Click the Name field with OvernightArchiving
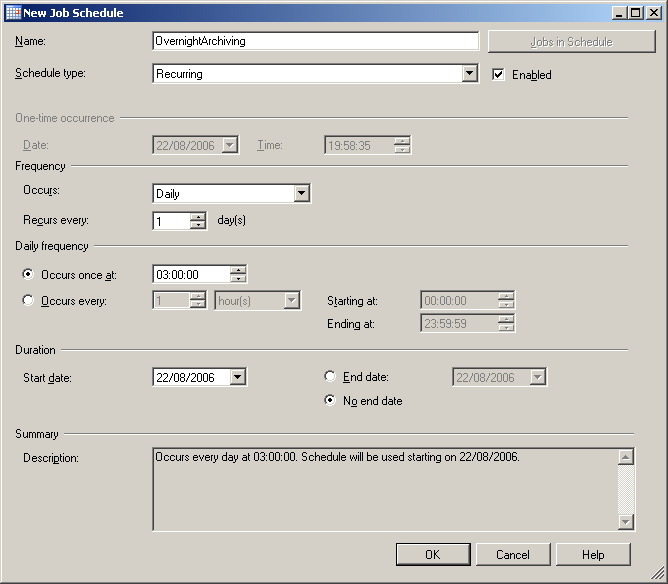 [315, 41]
